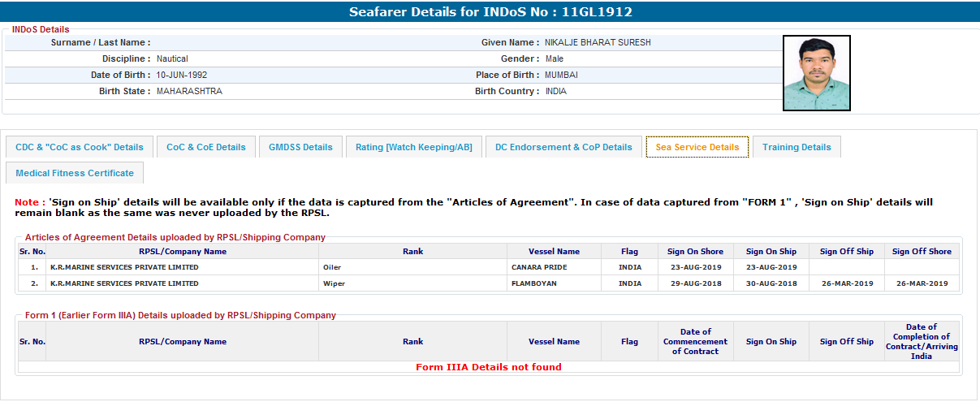Open the Medical Fitness Certificate tab
980x402 pixels.
pos(75,173)
